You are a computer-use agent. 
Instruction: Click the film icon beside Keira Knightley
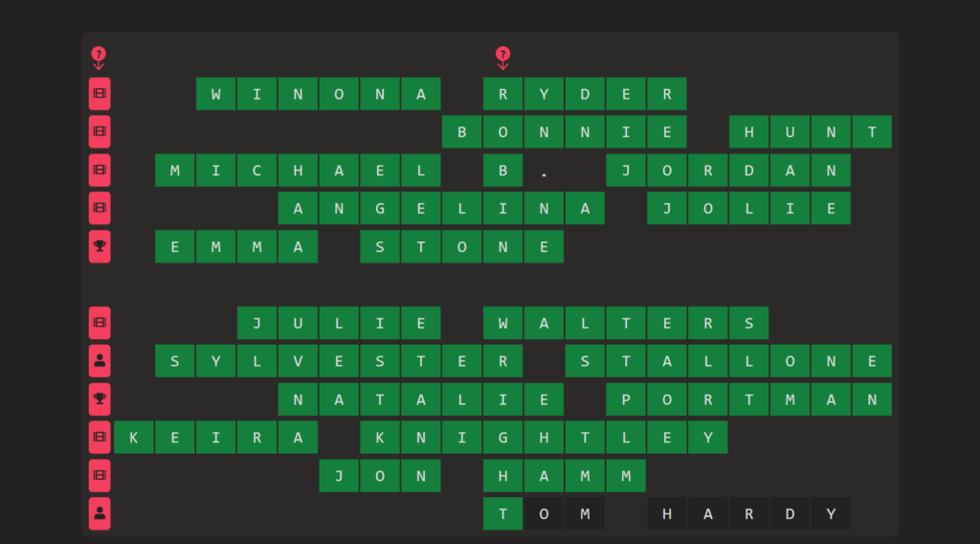coord(100,438)
